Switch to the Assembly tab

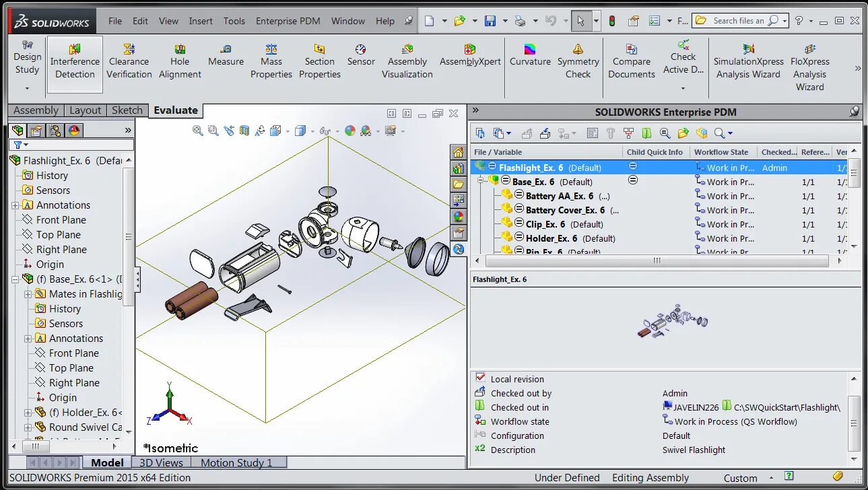click(36, 110)
